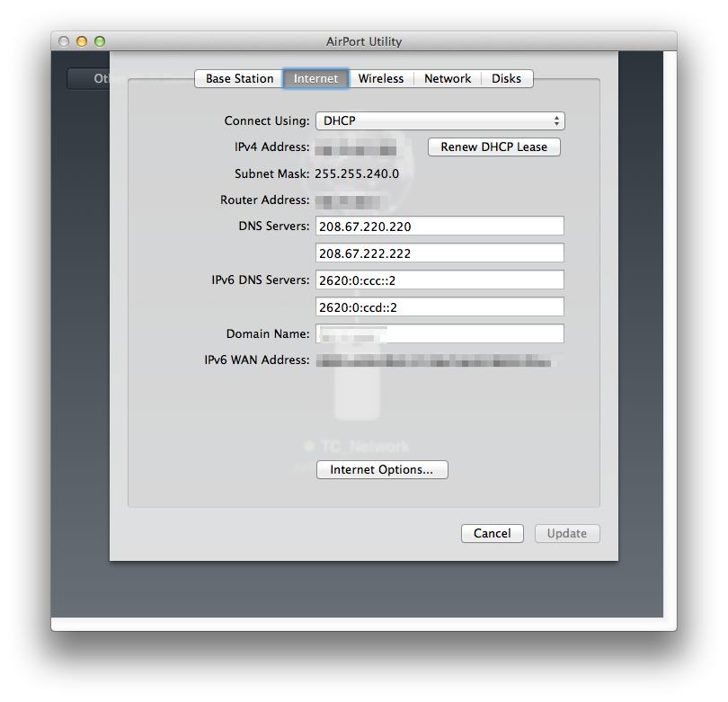
Task: Click the Update button
Action: tap(567, 533)
